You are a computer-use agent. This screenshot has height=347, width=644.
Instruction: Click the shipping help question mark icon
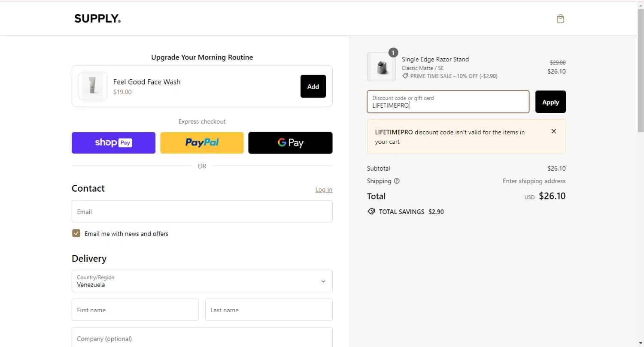(x=397, y=181)
